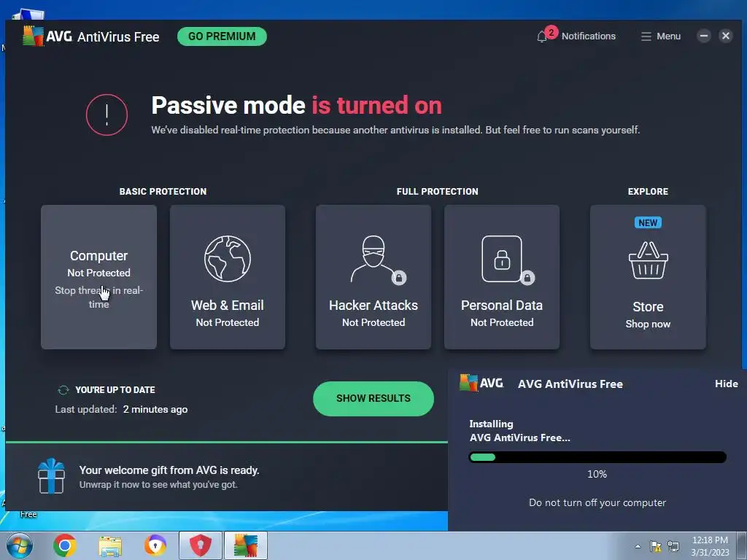Click 'Do not turn off your computer' text
The height and width of the screenshot is (560, 747).
tap(597, 503)
